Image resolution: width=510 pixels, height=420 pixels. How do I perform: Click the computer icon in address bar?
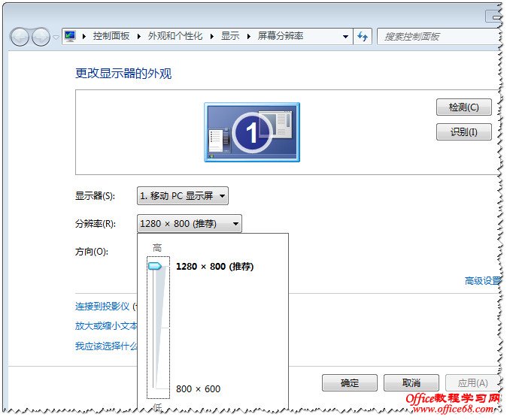coord(70,36)
